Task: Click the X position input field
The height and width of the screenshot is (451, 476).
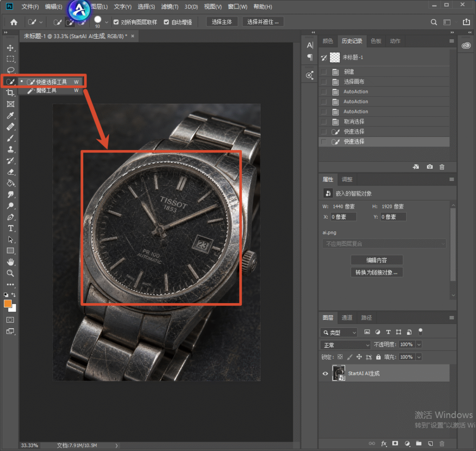Action: pyautogui.click(x=343, y=217)
